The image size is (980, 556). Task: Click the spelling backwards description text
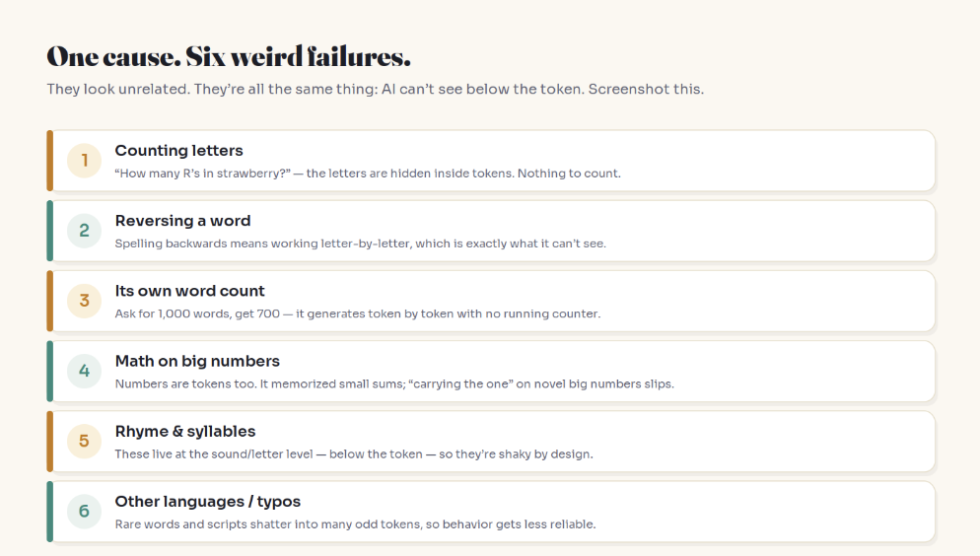[360, 243]
